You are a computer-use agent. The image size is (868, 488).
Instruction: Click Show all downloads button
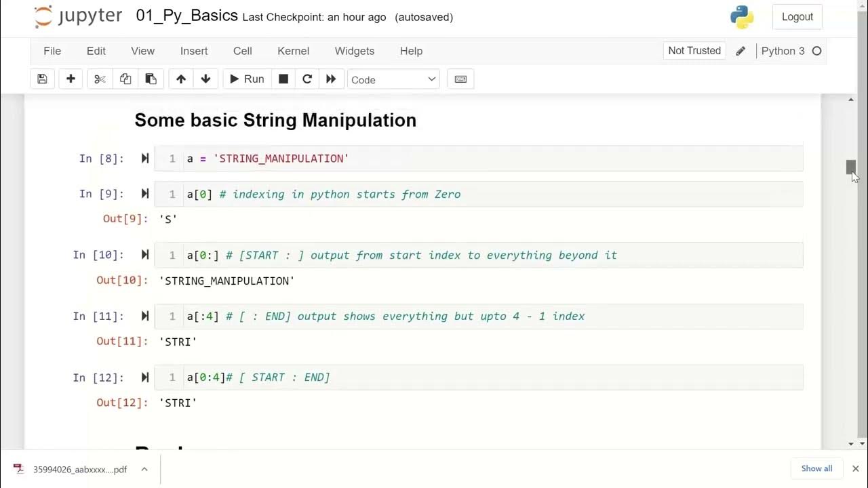tap(816, 468)
